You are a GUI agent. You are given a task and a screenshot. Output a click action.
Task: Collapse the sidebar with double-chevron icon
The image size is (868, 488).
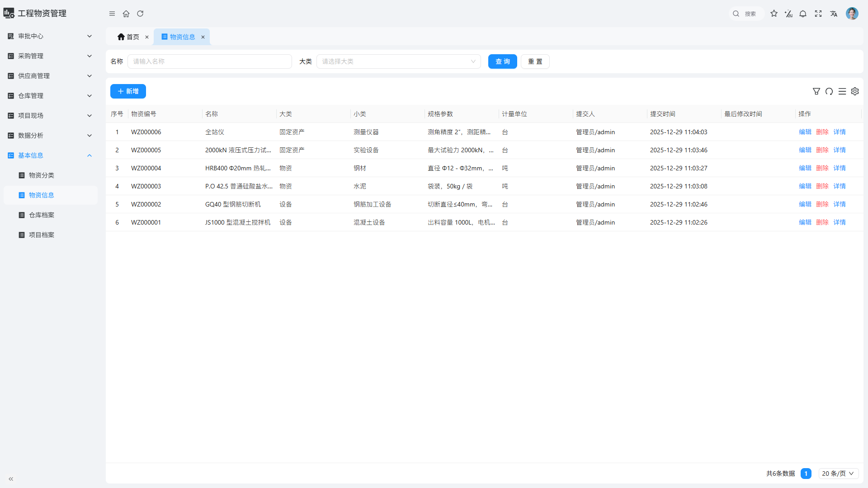tap(11, 479)
